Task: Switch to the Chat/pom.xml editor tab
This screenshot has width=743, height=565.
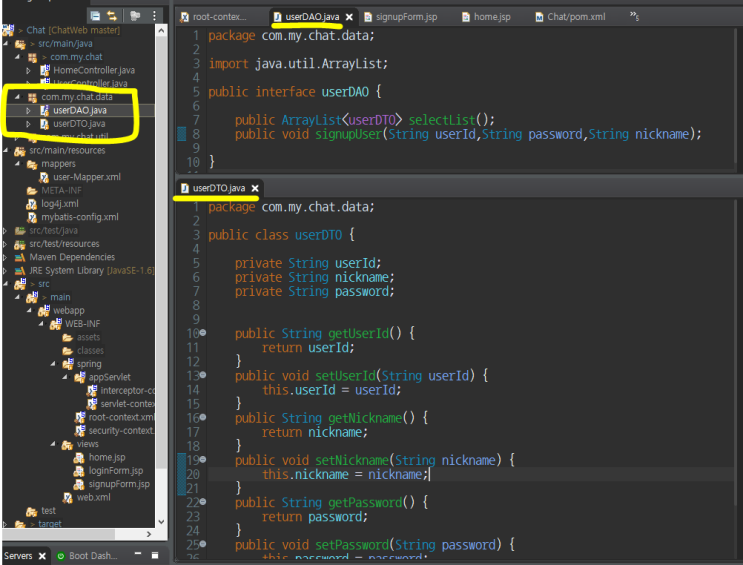Action: coord(571,17)
